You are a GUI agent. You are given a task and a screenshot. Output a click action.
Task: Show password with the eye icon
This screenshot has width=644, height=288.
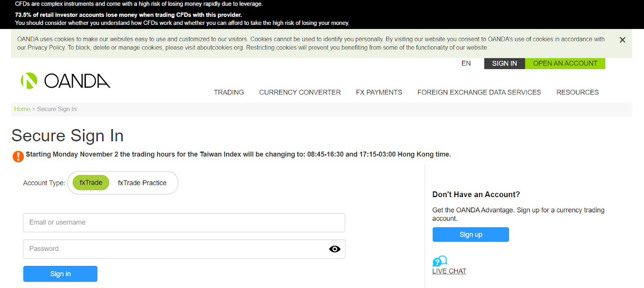(x=334, y=249)
